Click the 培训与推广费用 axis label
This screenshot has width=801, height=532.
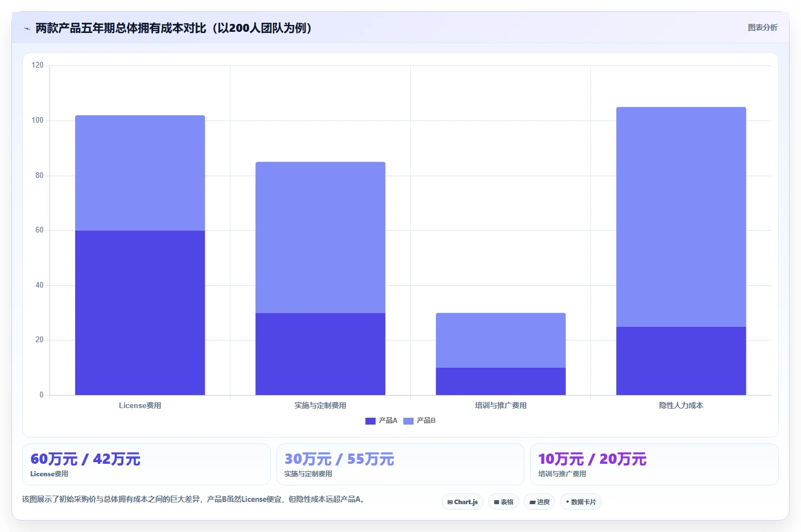[501, 405]
